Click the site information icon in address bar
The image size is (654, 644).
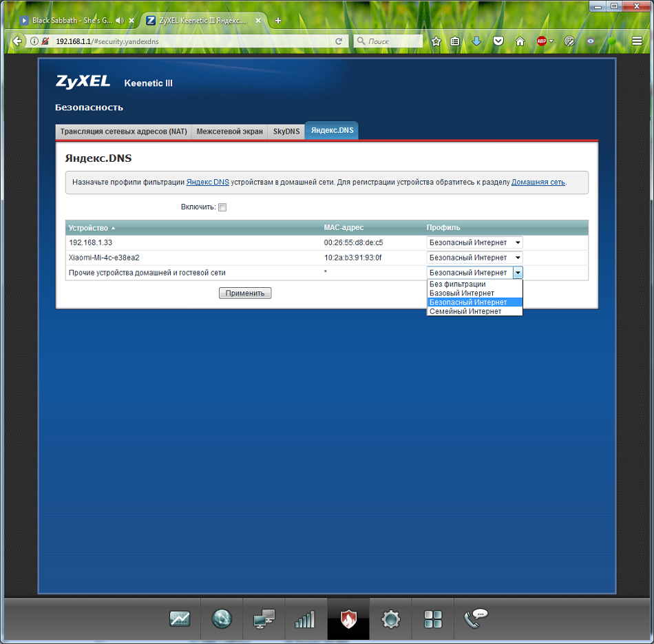(34, 41)
